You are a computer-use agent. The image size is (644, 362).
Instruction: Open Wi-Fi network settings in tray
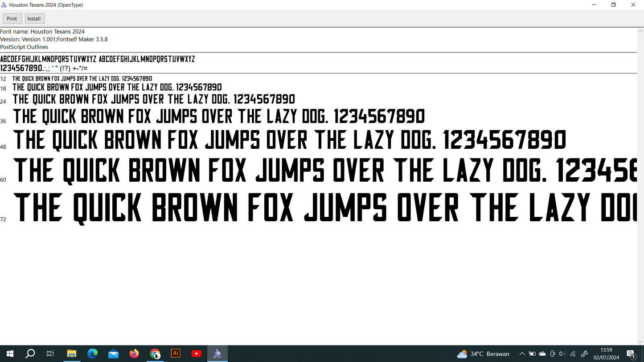pos(573,354)
